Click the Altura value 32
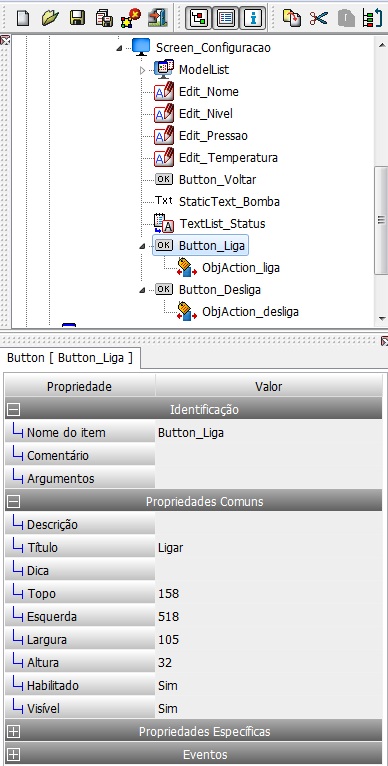The width and height of the screenshot is (388, 766). [x=268, y=662]
